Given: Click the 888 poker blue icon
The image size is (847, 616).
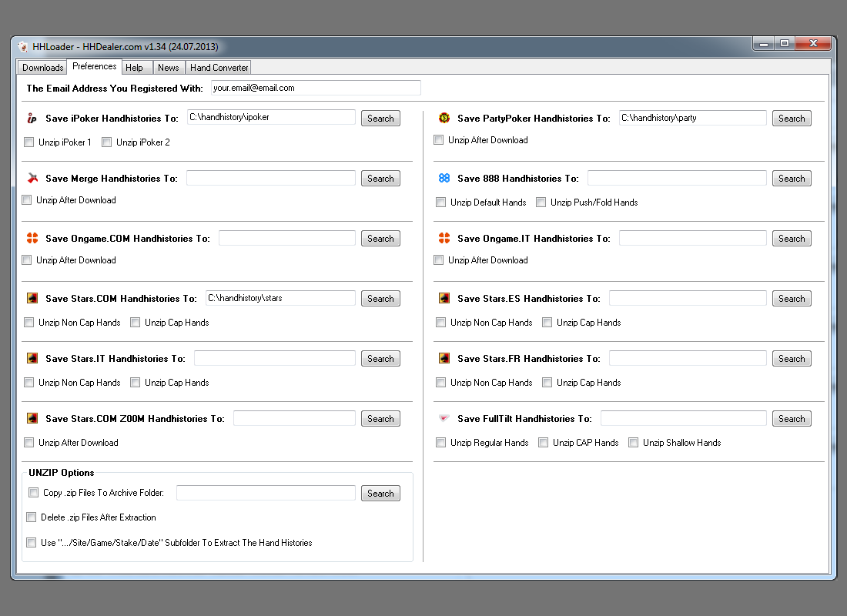Looking at the screenshot, I should 444,179.
